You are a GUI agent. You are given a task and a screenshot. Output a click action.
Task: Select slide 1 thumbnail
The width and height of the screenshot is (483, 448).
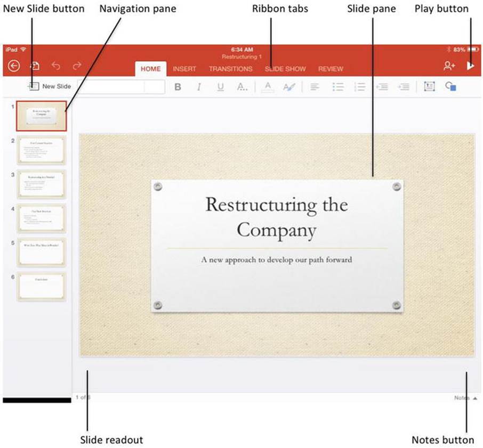point(41,116)
